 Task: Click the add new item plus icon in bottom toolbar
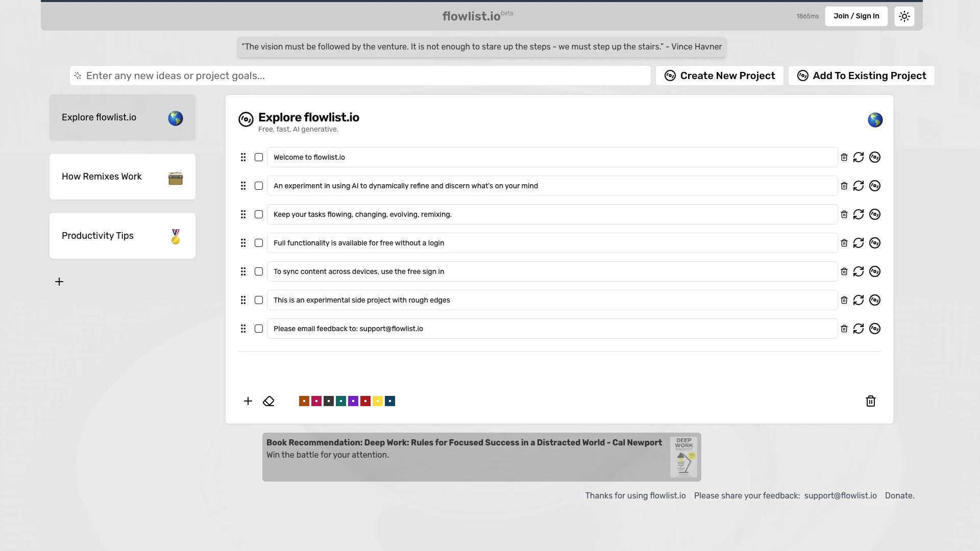point(248,401)
